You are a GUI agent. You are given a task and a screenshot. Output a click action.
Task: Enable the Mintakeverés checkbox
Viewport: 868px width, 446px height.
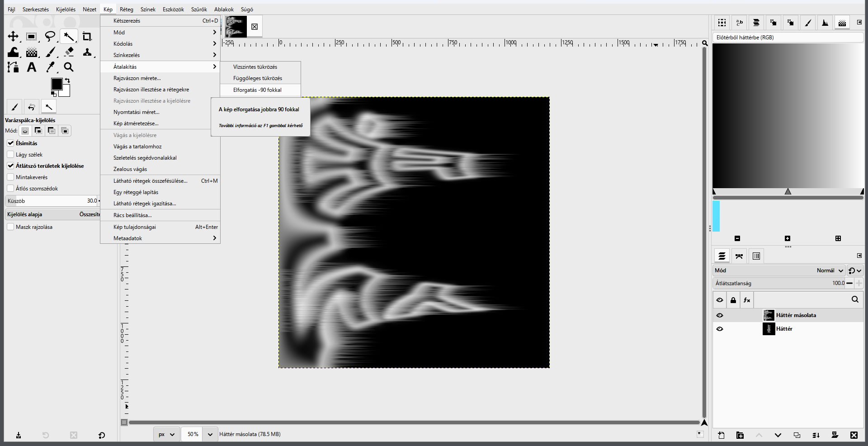(x=10, y=177)
